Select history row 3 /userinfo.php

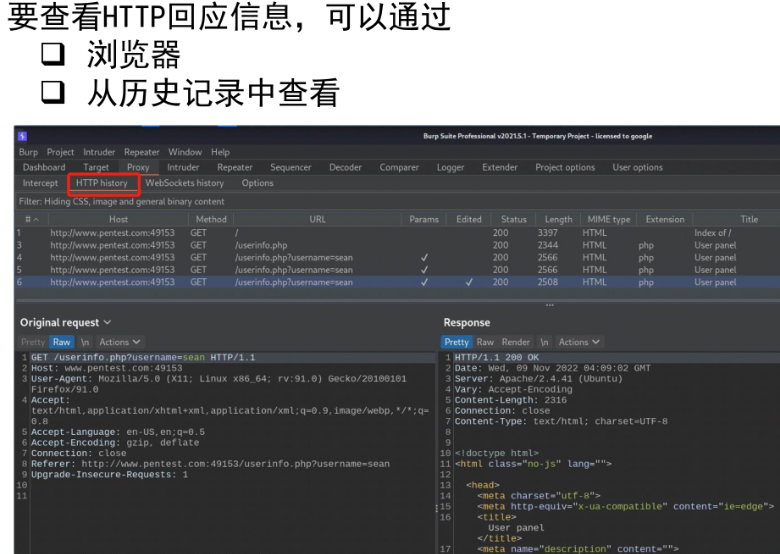pyautogui.click(x=397, y=245)
